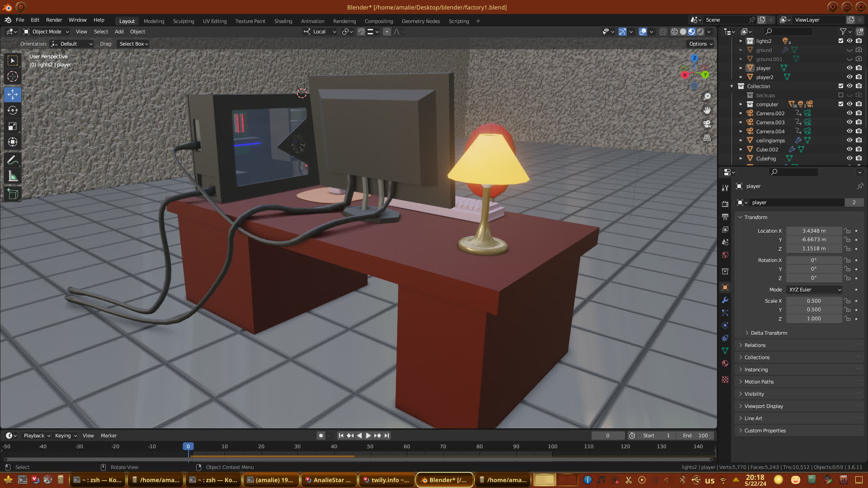Select the Add Cube tool

coord(13,194)
